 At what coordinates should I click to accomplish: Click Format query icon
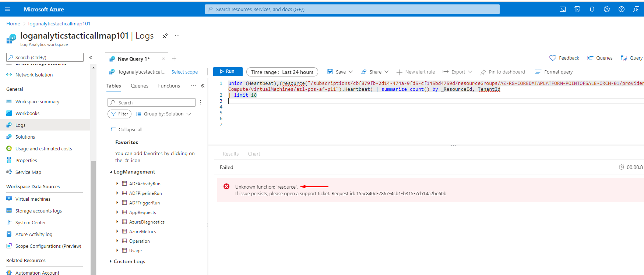coord(538,72)
